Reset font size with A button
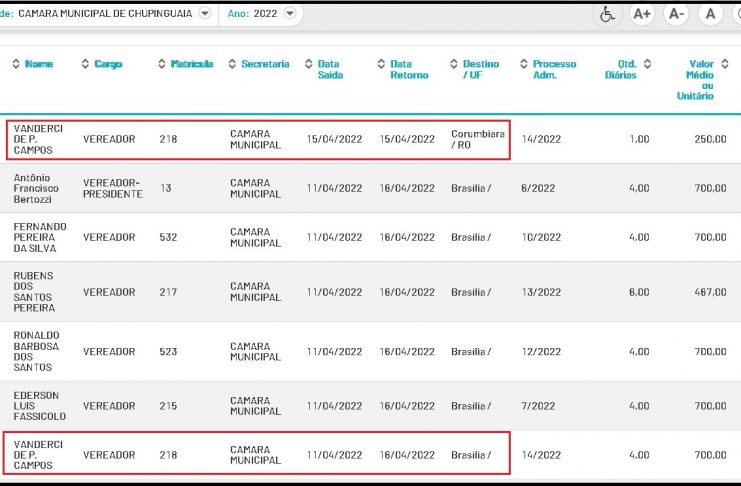The width and height of the screenshot is (741, 486). point(710,14)
